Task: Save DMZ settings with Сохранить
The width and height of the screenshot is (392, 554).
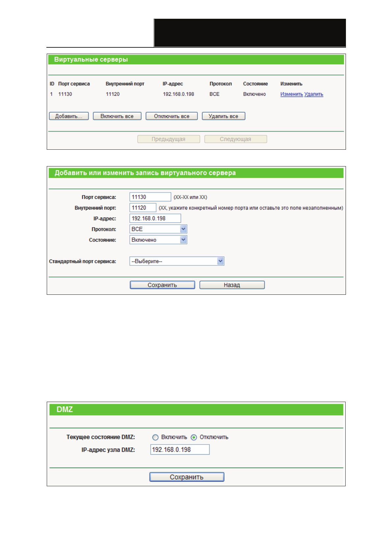Action: point(187,477)
